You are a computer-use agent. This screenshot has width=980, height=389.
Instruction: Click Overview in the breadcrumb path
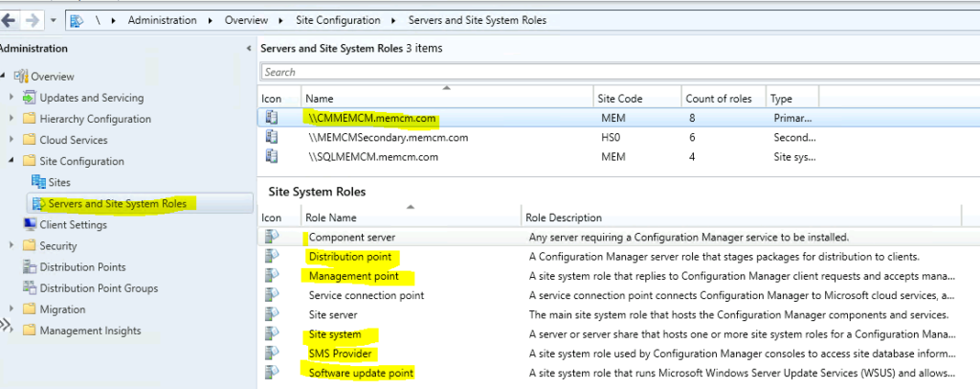[x=246, y=20]
